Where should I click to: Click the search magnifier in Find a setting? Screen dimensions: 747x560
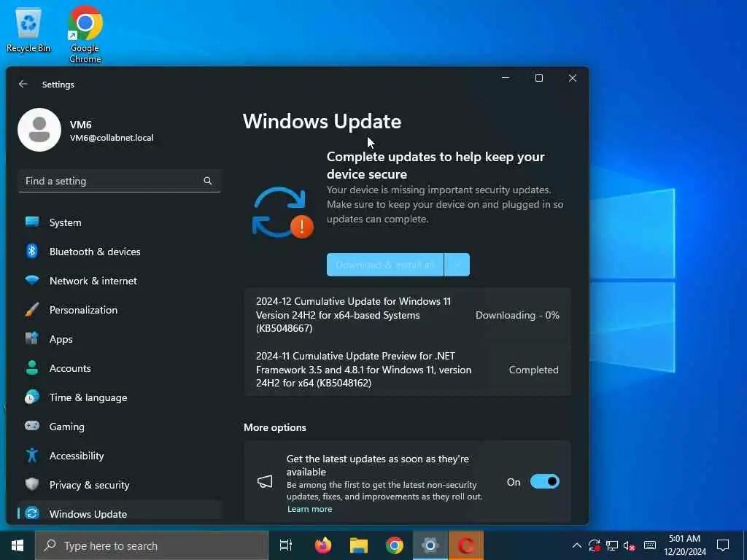pos(208,181)
